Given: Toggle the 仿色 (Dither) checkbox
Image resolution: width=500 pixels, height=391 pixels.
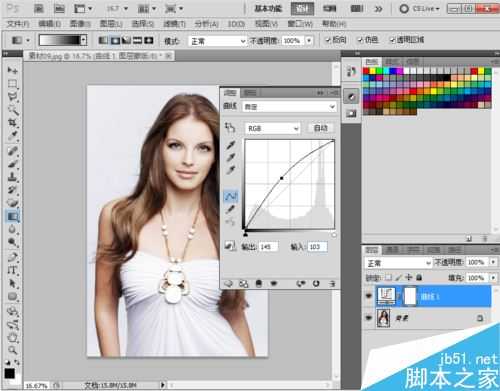Looking at the screenshot, I should 360,40.
